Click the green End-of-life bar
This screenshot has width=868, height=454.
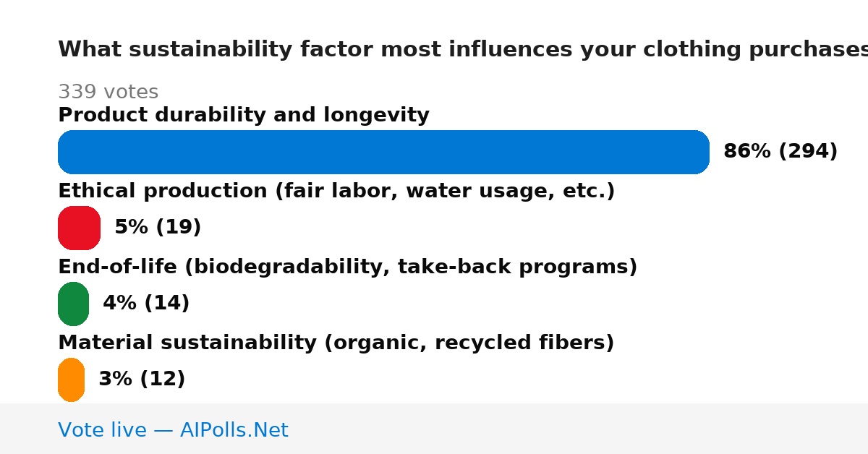73,304
